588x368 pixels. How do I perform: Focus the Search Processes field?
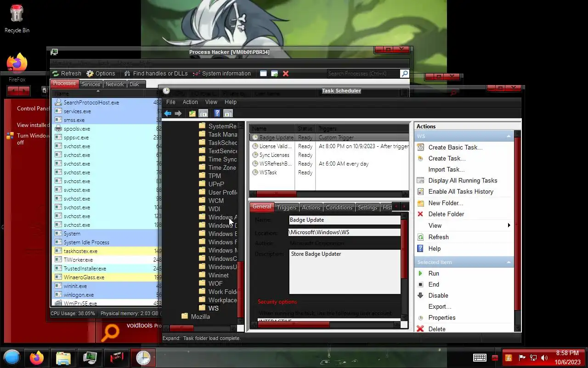click(363, 74)
